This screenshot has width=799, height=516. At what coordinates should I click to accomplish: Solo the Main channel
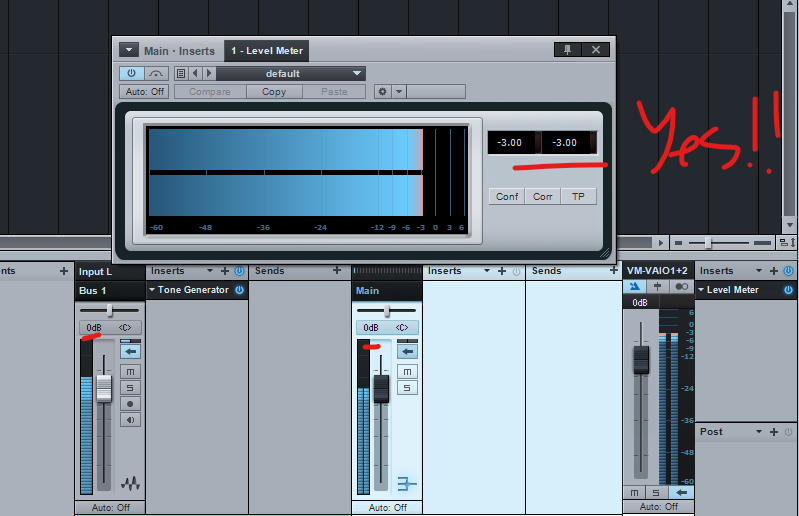click(x=407, y=388)
